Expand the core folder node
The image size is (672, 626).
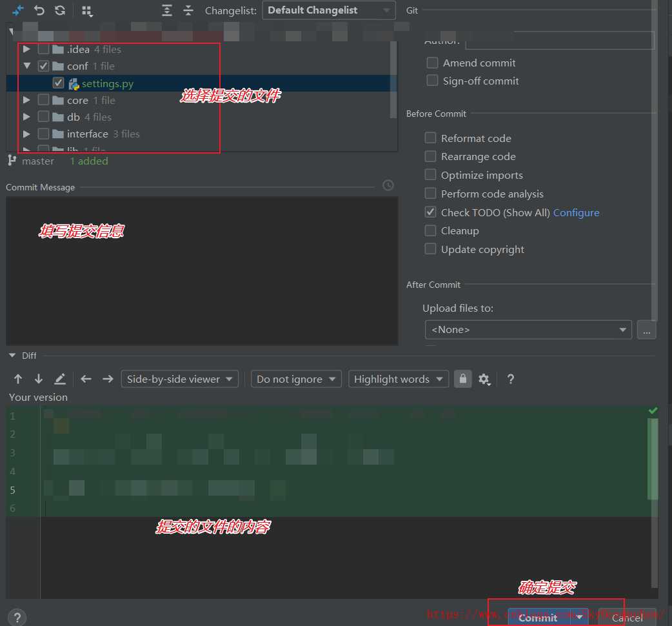(x=26, y=100)
